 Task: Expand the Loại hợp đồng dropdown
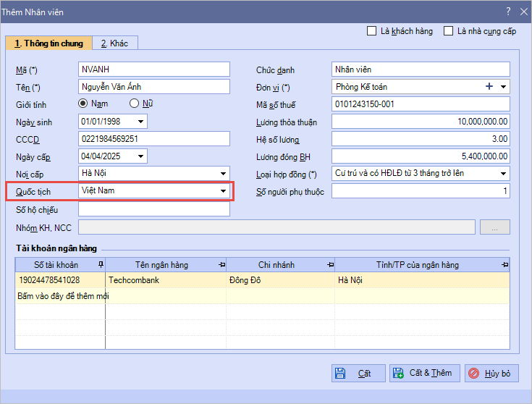(503, 174)
